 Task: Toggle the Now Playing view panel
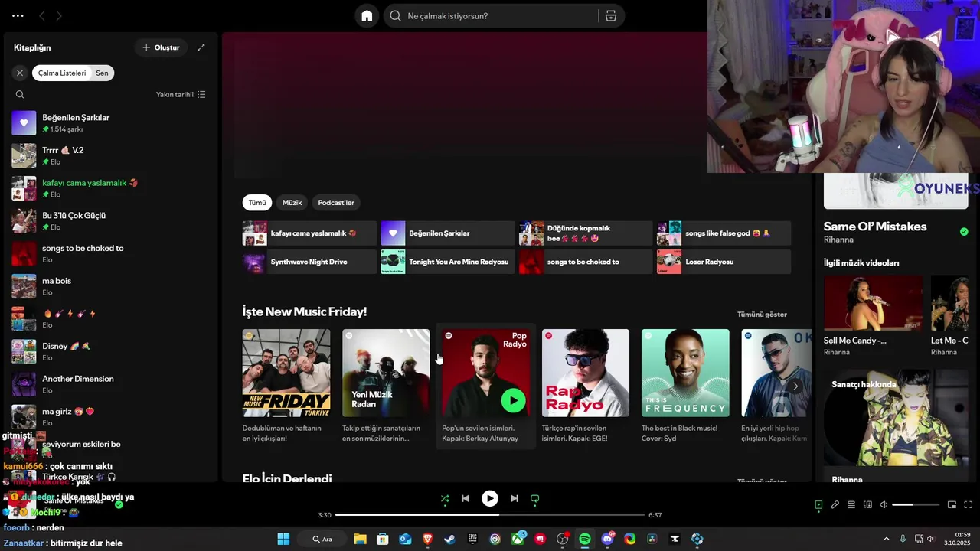[818, 504]
